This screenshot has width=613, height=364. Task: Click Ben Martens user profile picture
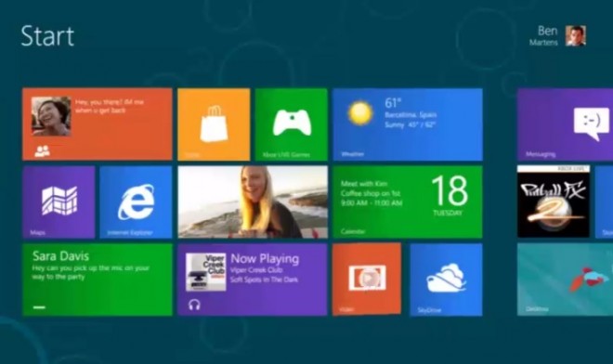pyautogui.click(x=576, y=36)
